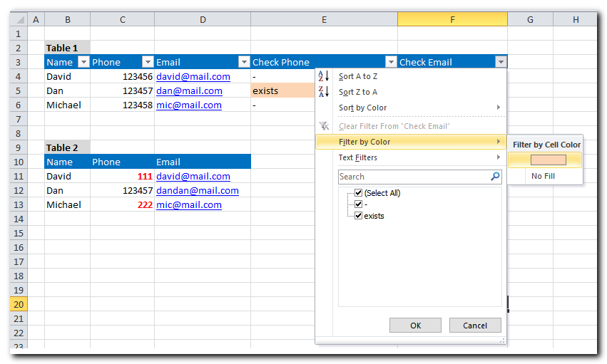Open the david@mail.com link in row 4
Screen dimensions: 607x364
tap(193, 76)
